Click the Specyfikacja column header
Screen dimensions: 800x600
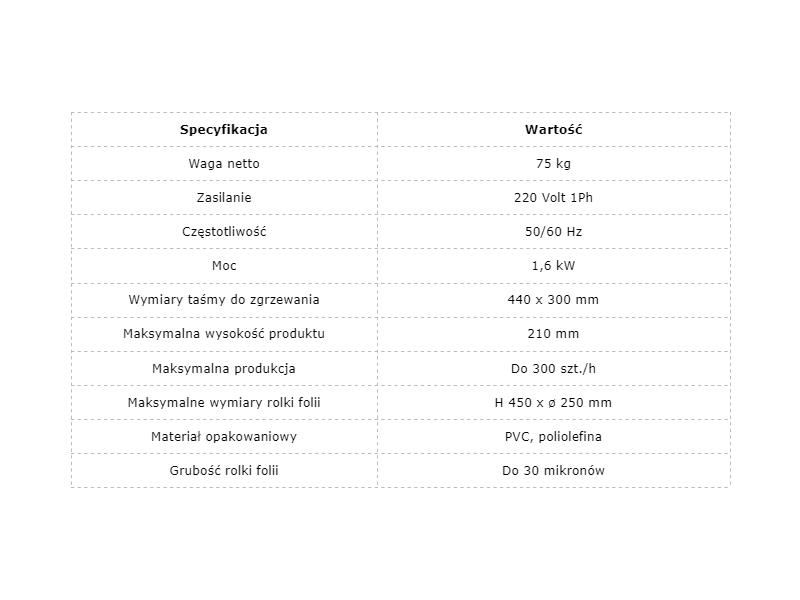[223, 130]
